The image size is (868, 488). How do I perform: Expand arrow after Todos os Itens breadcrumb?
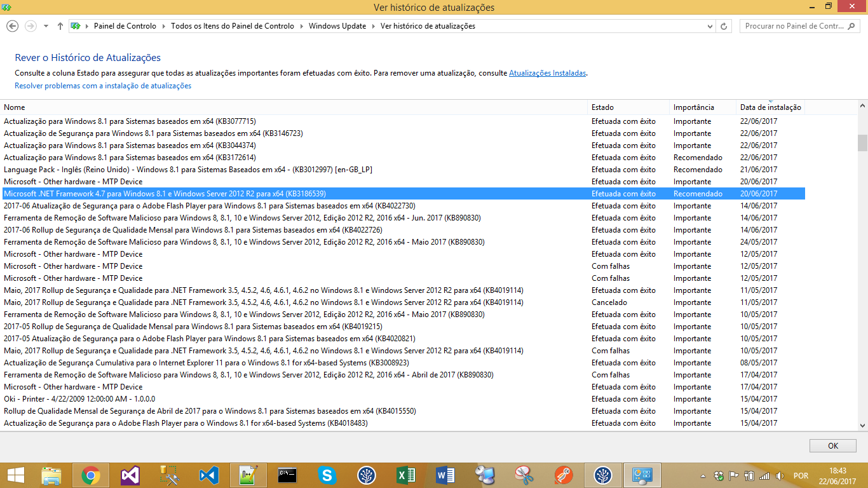point(301,26)
